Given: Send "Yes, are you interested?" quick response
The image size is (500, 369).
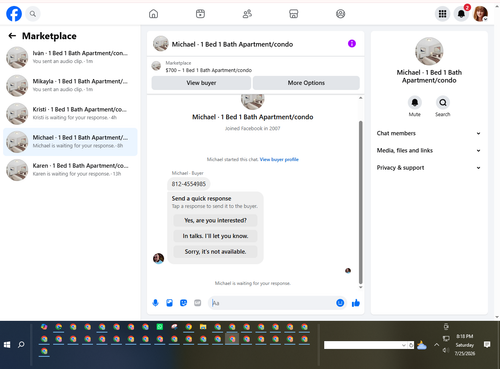Looking at the screenshot, I should 215,220.
